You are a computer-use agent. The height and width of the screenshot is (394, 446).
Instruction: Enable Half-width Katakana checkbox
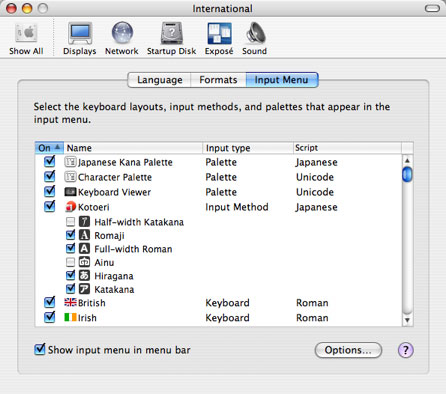point(70,222)
